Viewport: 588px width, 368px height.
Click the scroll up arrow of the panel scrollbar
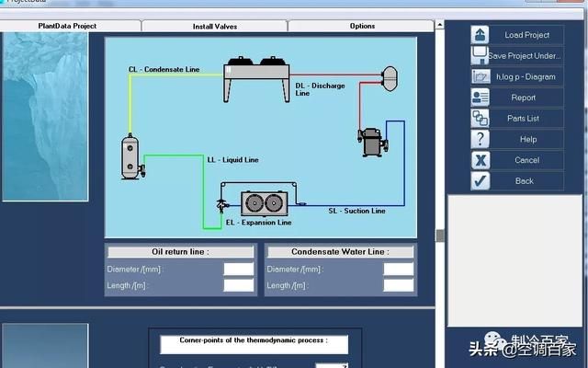coord(439,25)
